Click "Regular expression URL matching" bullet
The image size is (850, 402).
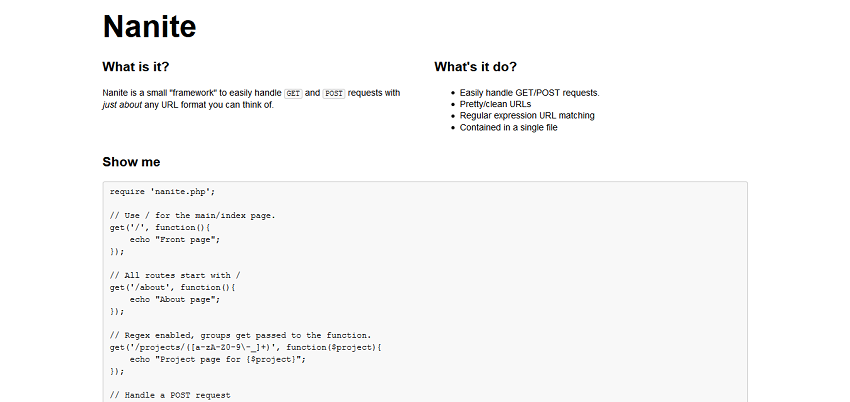[527, 115]
